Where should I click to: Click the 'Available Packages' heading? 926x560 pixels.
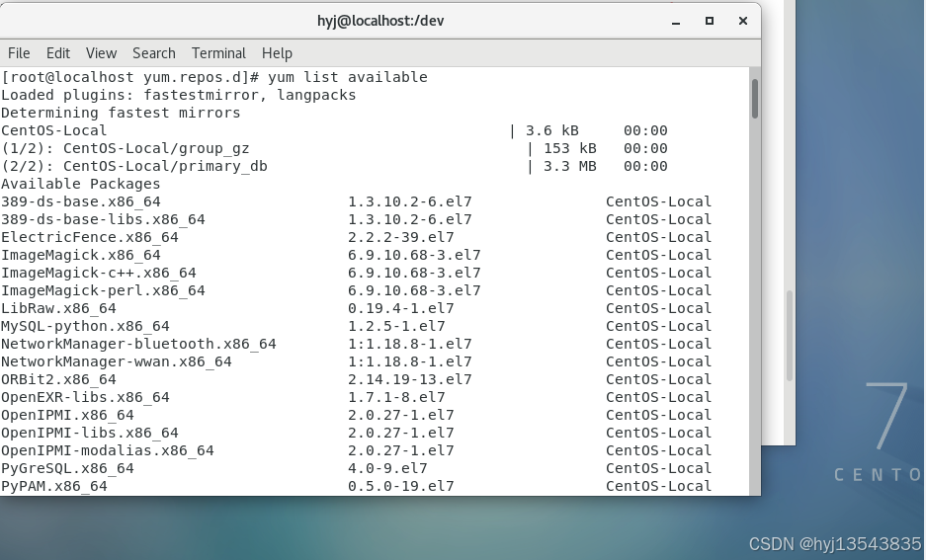[x=81, y=184]
